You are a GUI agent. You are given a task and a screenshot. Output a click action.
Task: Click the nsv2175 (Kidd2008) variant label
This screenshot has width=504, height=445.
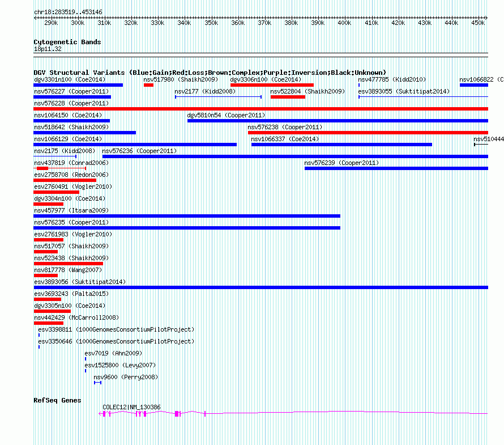pyautogui.click(x=65, y=151)
